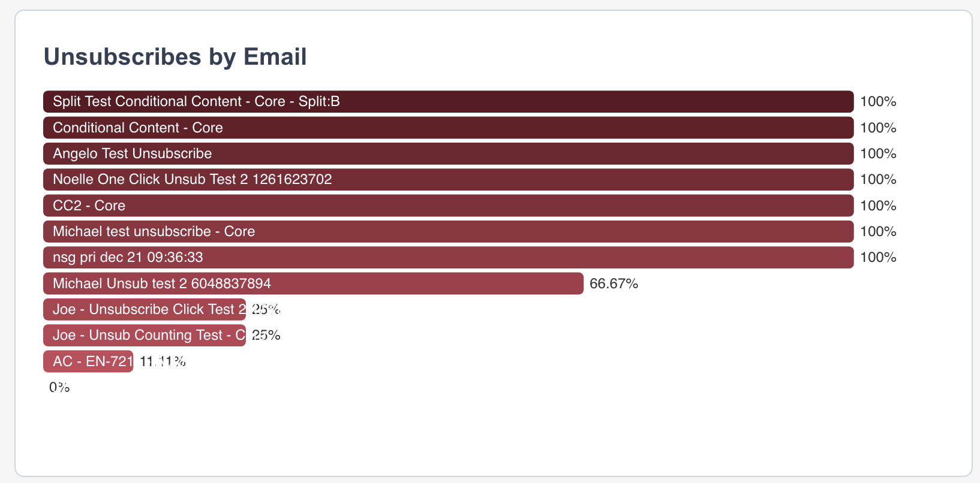The width and height of the screenshot is (980, 483).
Task: Click Joe - Unsubscribe Click Test bar
Action: tap(145, 309)
